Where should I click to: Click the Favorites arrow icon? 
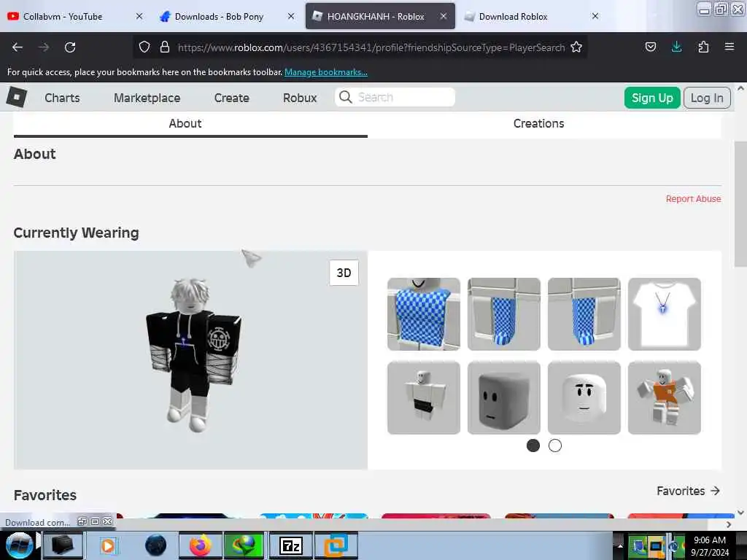(715, 491)
